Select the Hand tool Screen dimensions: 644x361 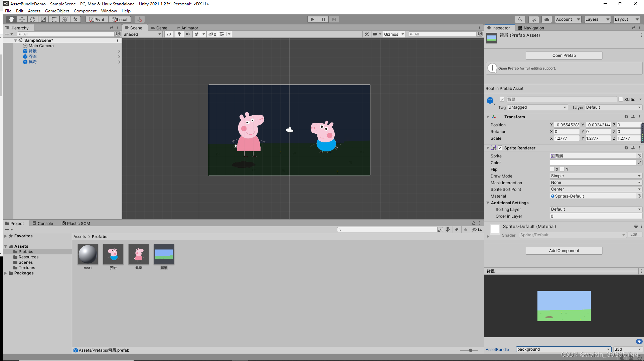pos(11,19)
